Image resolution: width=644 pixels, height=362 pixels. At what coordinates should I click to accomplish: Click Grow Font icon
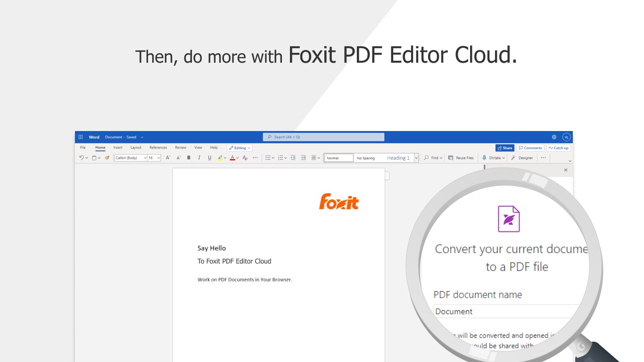click(168, 158)
